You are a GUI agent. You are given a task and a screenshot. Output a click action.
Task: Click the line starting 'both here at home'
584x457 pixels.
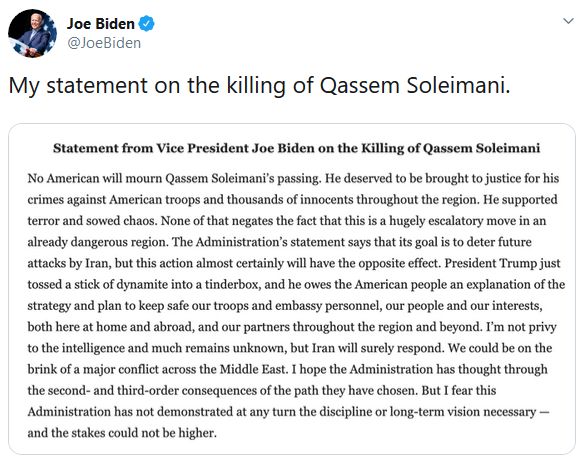pos(292,327)
